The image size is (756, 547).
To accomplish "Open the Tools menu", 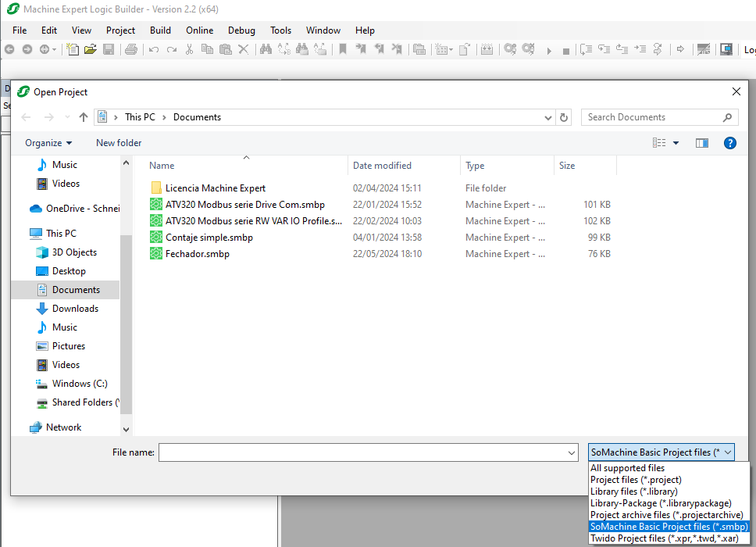I will [x=280, y=30].
